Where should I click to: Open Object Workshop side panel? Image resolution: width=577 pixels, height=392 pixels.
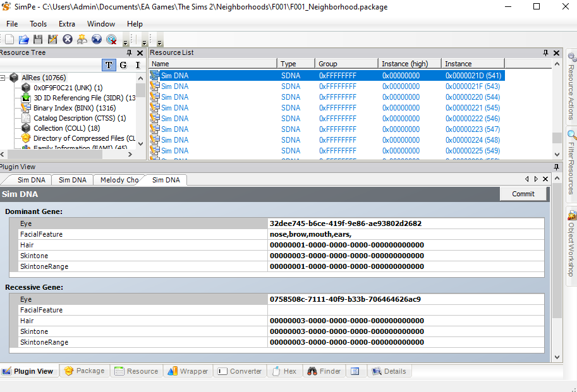coord(571,244)
